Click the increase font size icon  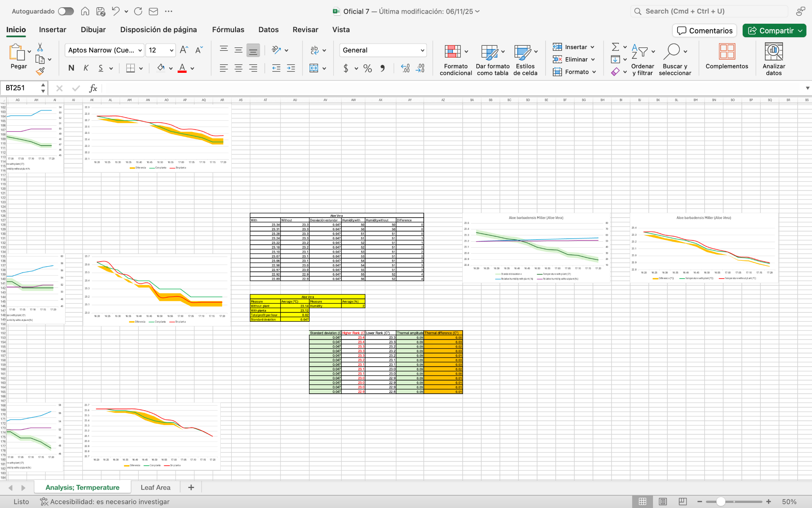pos(184,50)
